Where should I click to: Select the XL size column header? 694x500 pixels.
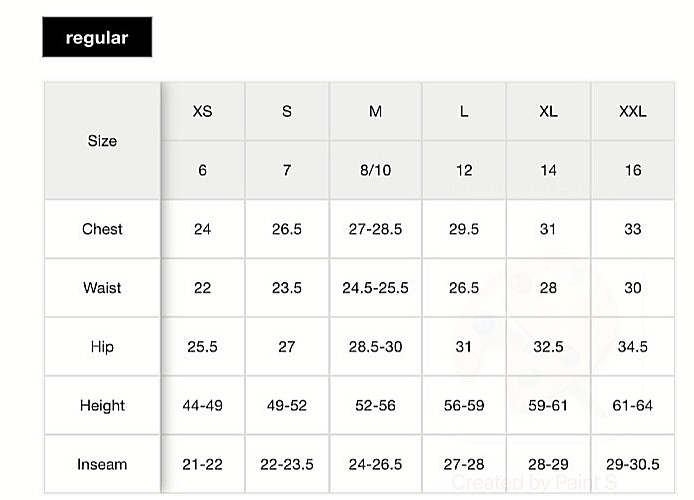[548, 111]
